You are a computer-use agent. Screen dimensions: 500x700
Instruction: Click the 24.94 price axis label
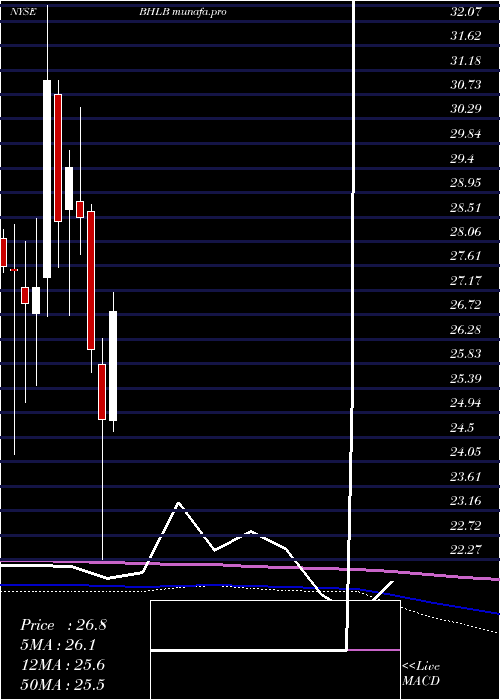(466, 404)
